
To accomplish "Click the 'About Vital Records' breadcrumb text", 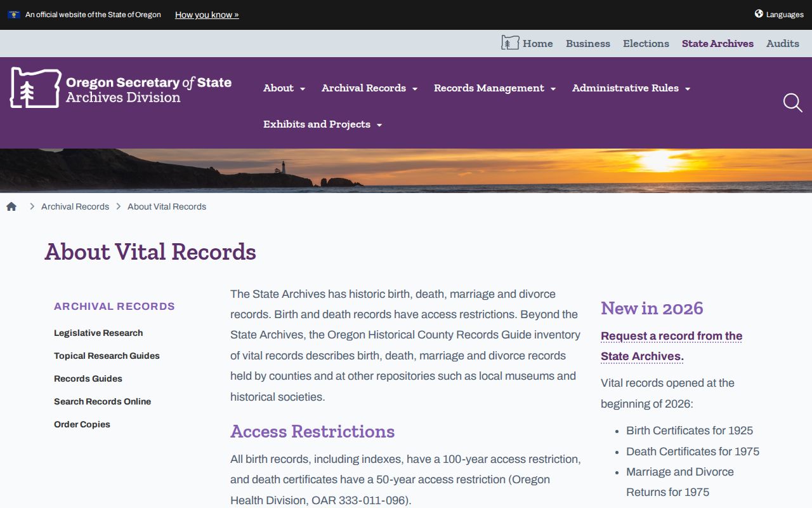I will [x=167, y=206].
